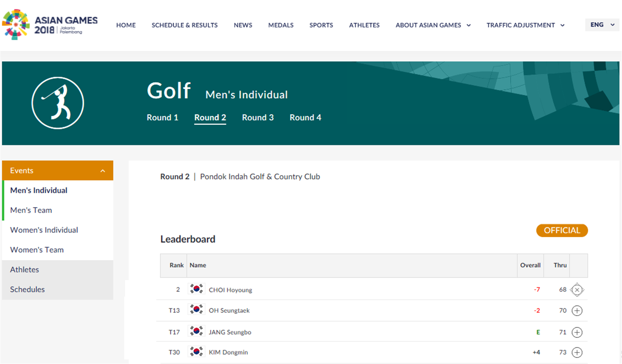Click the Asian Games 2018 logo
This screenshot has width=622, height=364.
click(49, 25)
